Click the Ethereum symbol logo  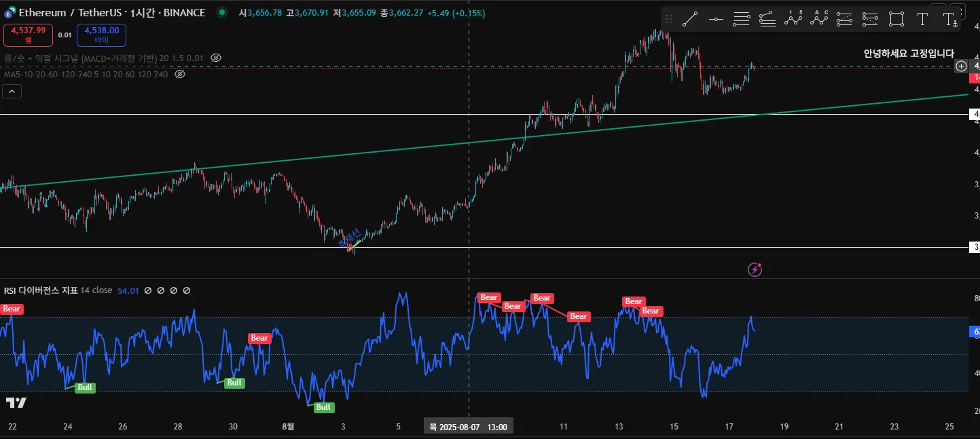pyautogui.click(x=10, y=12)
